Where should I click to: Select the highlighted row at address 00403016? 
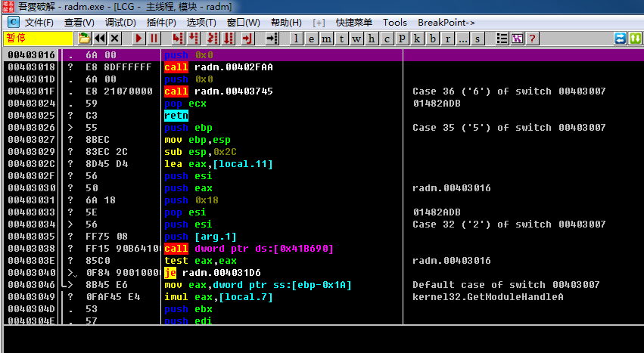tap(323, 55)
